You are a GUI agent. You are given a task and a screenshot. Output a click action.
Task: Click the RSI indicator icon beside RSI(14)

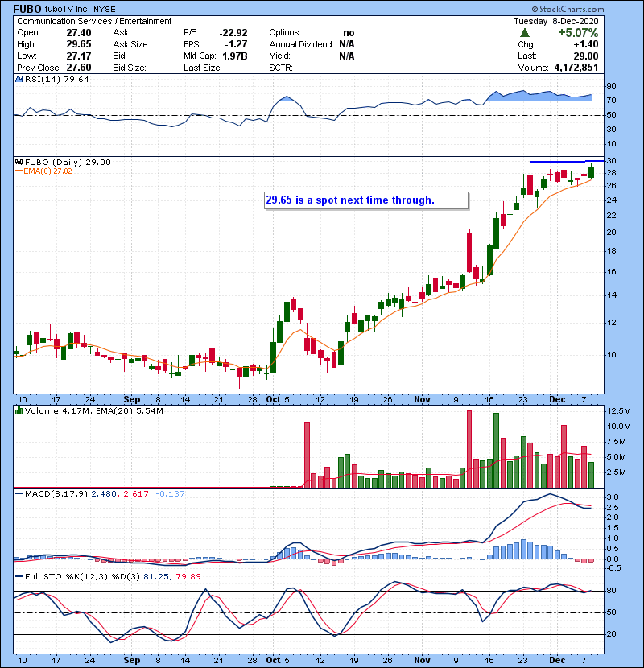tap(19, 79)
